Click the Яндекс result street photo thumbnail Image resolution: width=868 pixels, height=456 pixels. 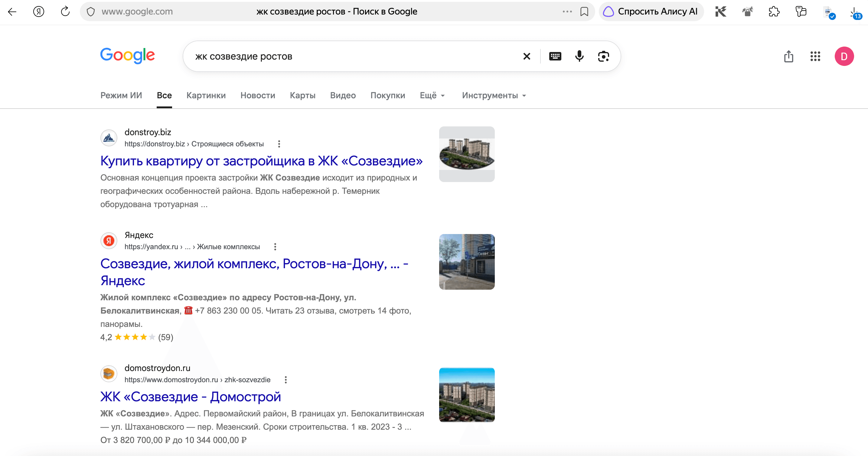point(467,262)
